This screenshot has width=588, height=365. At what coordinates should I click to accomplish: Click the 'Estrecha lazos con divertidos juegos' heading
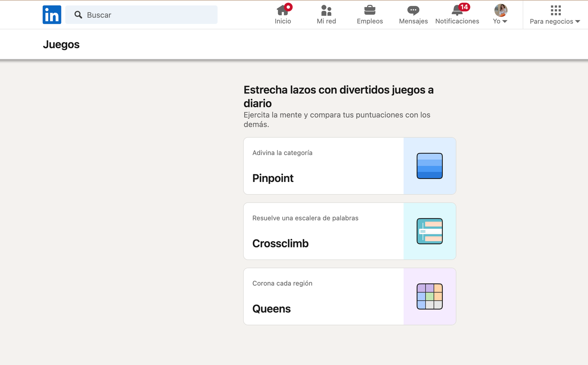338,96
